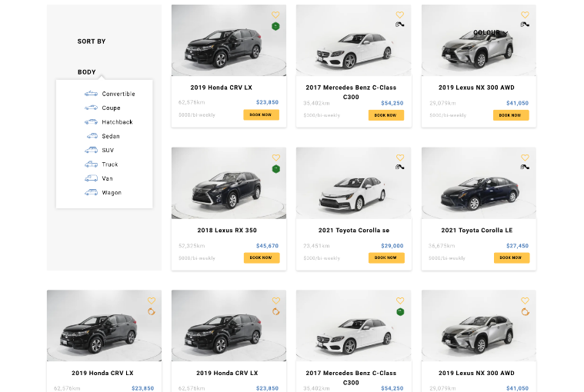Click green badge icon on 2018 Lexus RX 350
The height and width of the screenshot is (392, 584).
coord(275,169)
